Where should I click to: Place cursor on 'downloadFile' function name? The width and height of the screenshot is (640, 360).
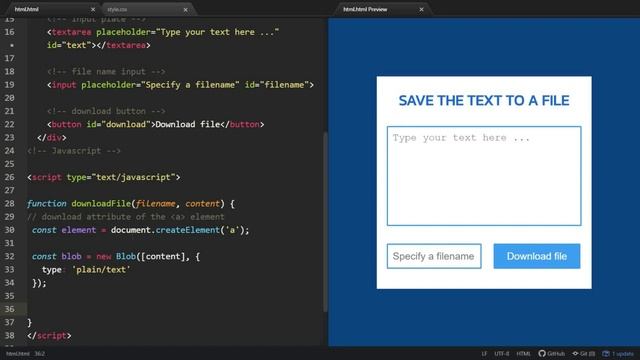point(101,203)
